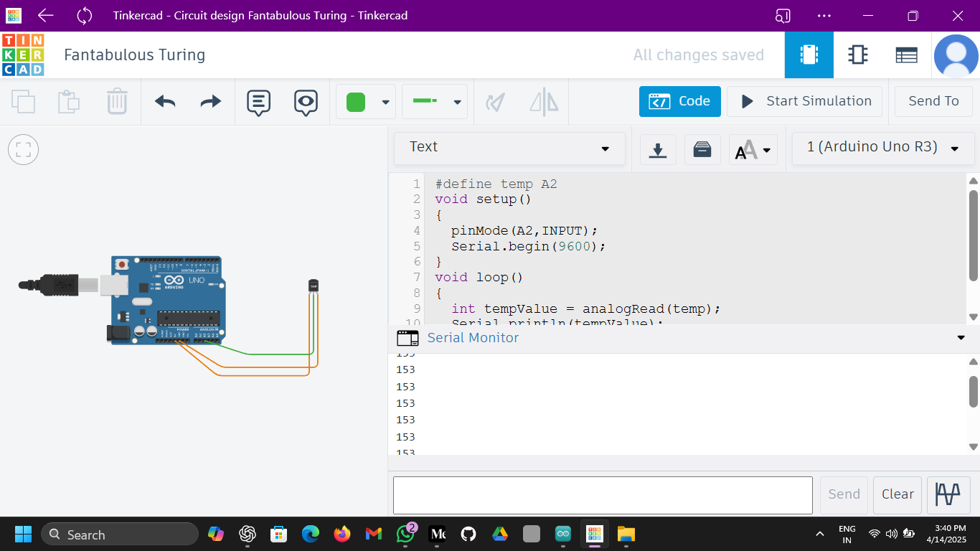Click the serial input text field
This screenshot has height=551, width=980.
click(603, 495)
